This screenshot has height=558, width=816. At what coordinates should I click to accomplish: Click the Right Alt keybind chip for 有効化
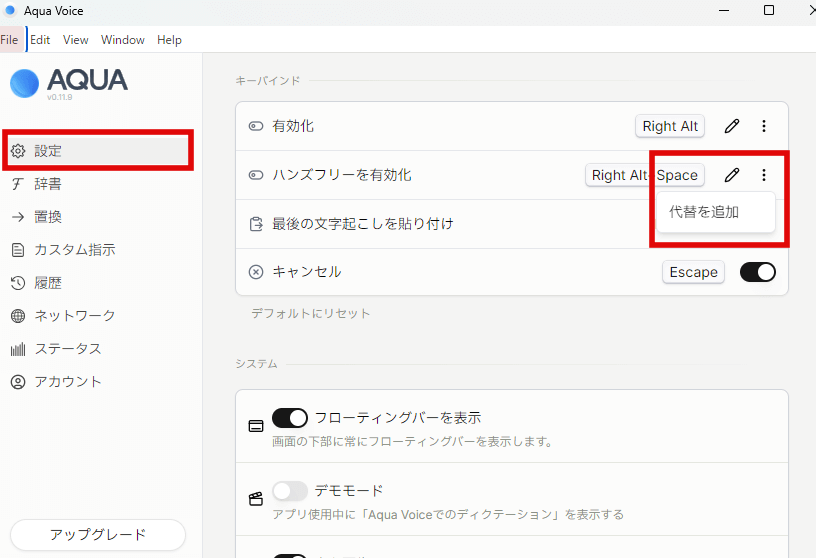pos(670,126)
